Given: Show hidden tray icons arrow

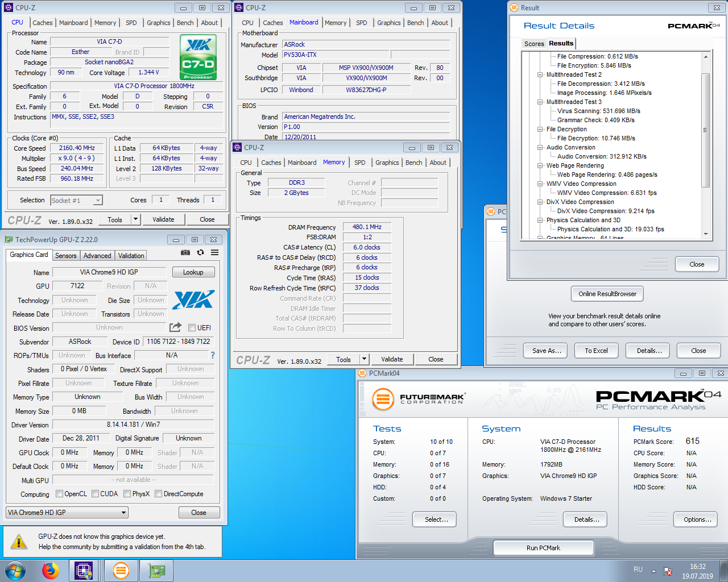Looking at the screenshot, I should click(x=653, y=571).
